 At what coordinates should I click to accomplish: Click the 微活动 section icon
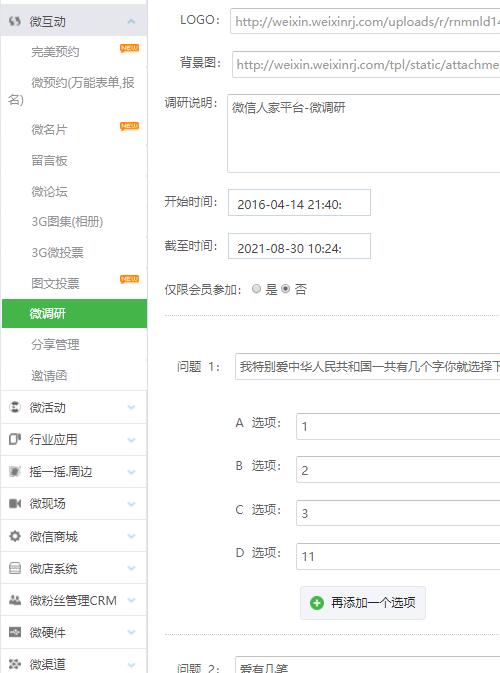(x=15, y=407)
